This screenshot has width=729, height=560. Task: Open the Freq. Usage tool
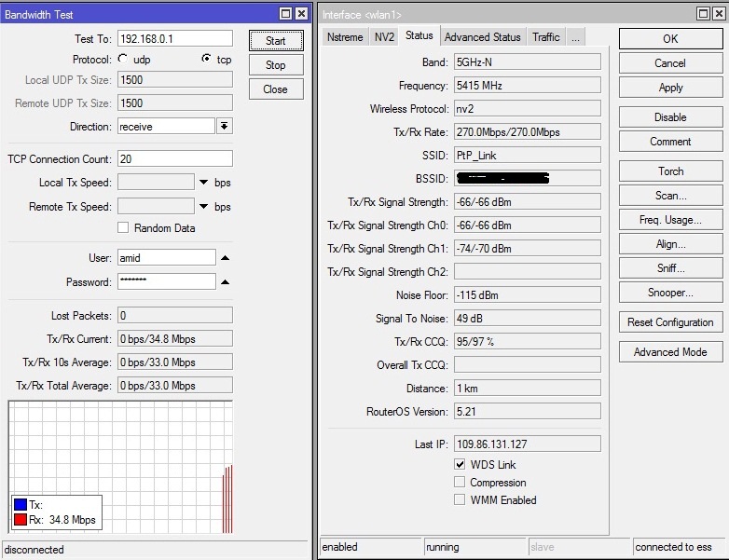pyautogui.click(x=670, y=220)
